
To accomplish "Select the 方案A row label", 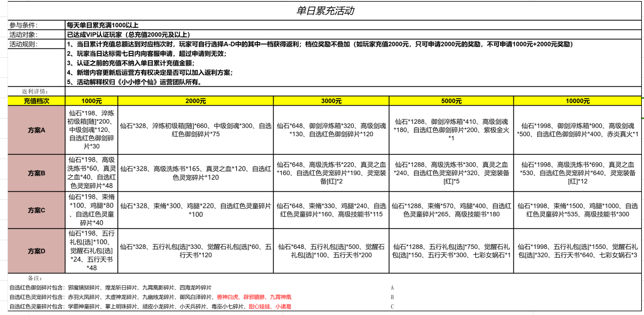I will tap(36, 130).
